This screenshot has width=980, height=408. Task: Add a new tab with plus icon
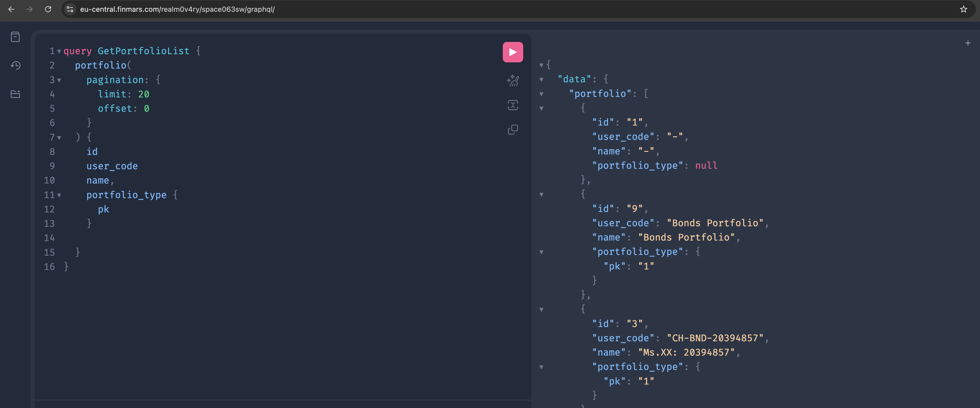coord(967,43)
